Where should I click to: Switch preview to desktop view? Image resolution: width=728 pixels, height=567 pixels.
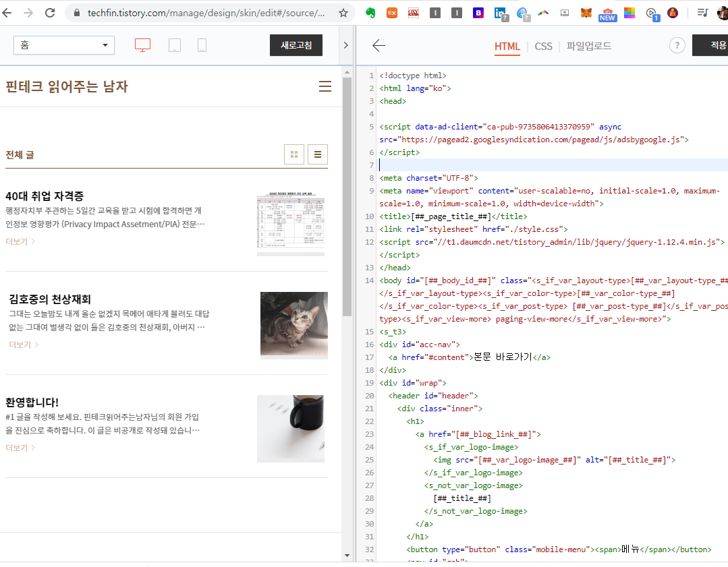[x=142, y=45]
